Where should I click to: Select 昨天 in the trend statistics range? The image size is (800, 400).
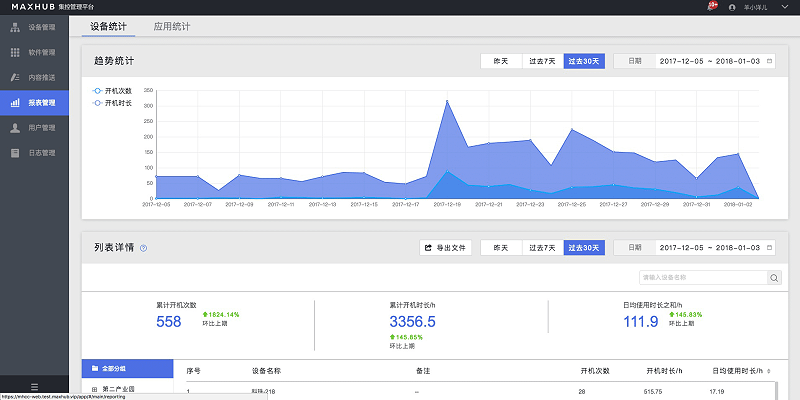pos(501,61)
